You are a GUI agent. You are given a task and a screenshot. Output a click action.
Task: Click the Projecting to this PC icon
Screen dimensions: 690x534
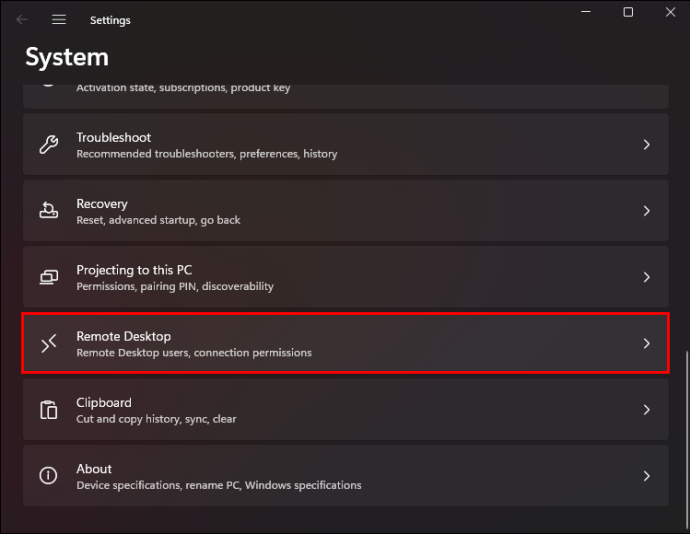click(48, 277)
